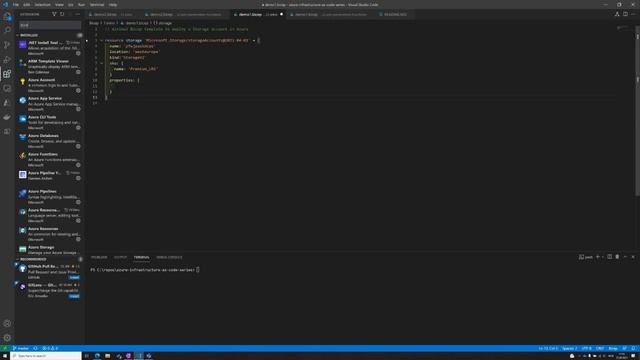Click the master branch in status bar
This screenshot has height=360, width=640.
pos(20,349)
